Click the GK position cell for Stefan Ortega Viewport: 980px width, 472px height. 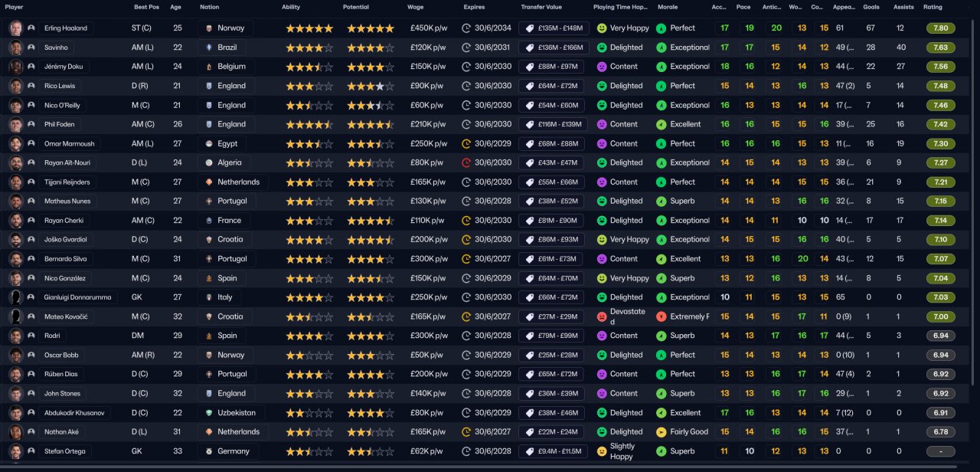coord(138,451)
